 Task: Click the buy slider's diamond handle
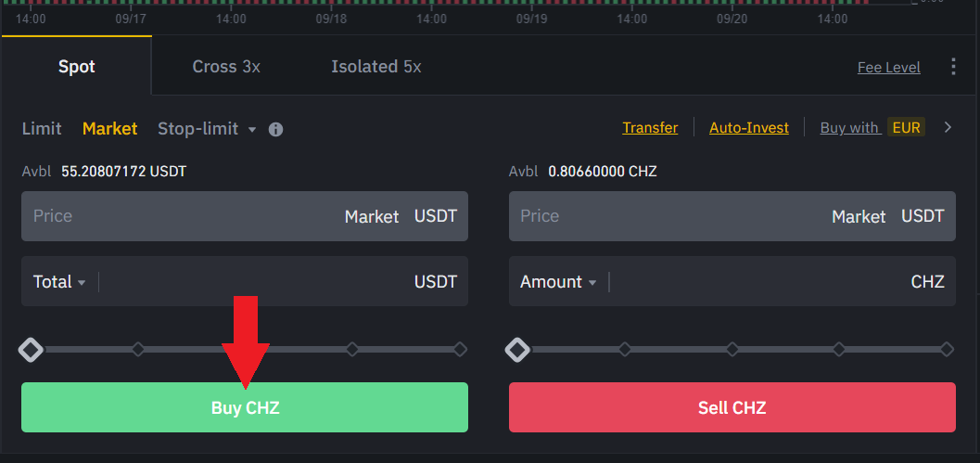pyautogui.click(x=31, y=350)
